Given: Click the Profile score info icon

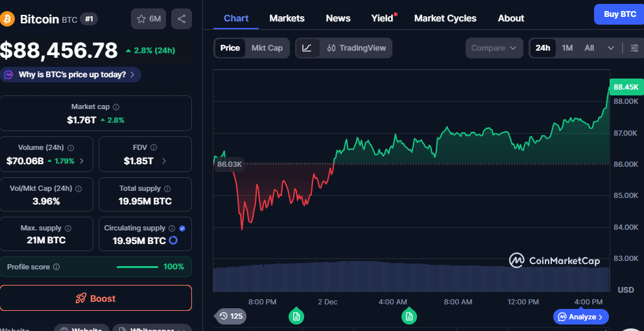Looking at the screenshot, I should tap(56, 267).
